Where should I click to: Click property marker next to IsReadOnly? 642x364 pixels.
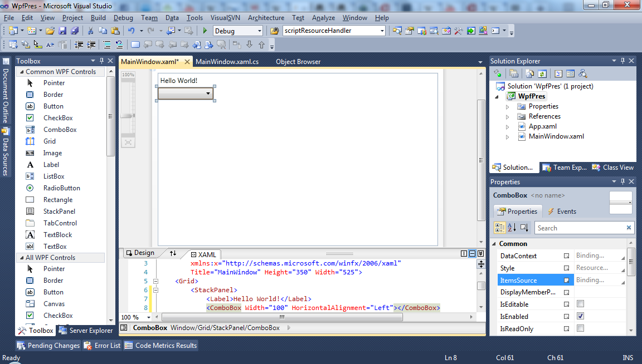tap(567, 329)
